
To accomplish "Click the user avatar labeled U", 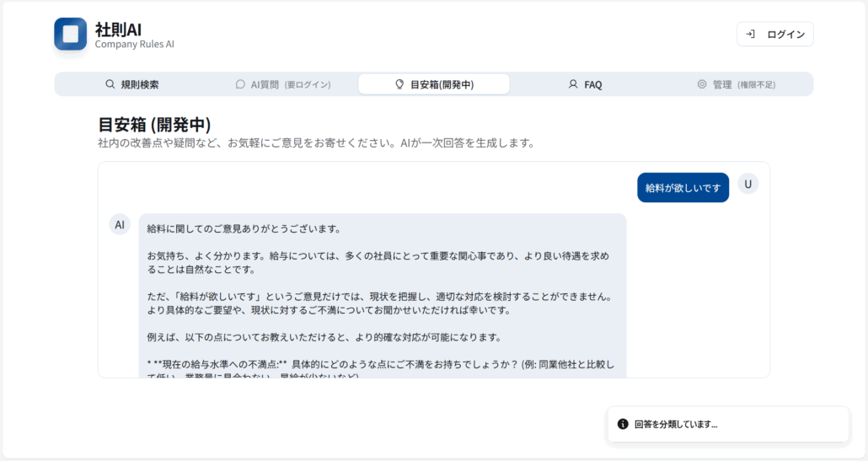I will (x=747, y=183).
